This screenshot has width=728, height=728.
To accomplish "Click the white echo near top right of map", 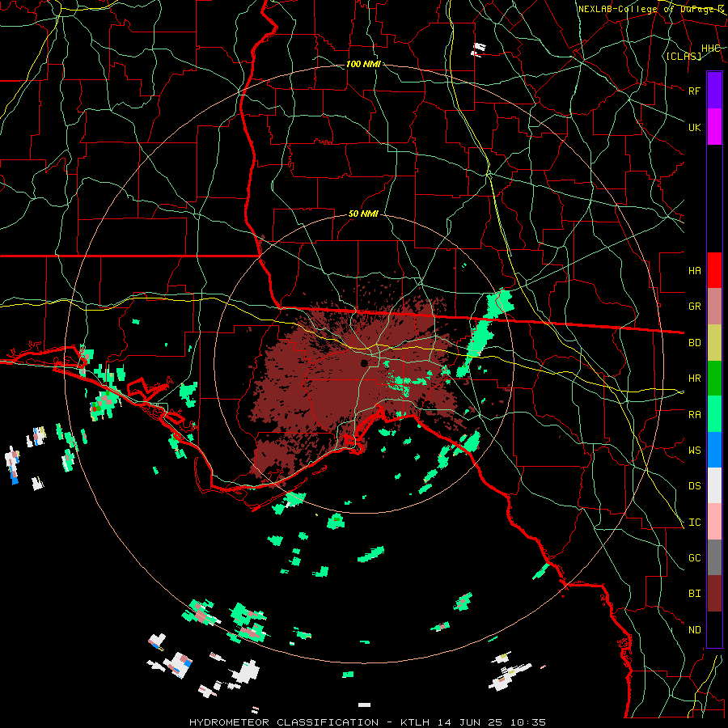I will [x=478, y=49].
